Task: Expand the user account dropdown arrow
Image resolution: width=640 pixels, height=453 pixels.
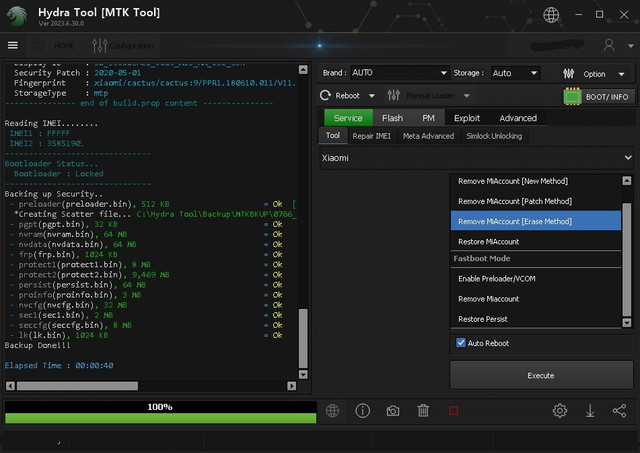Action: click(x=631, y=46)
